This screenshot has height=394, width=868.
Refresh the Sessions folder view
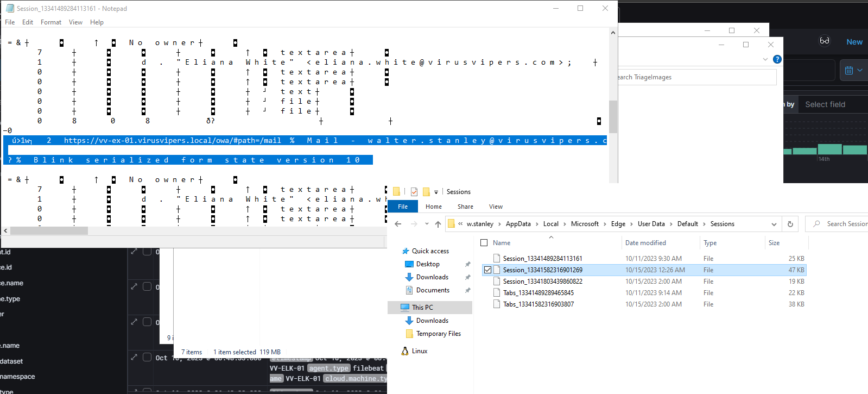[x=790, y=224]
